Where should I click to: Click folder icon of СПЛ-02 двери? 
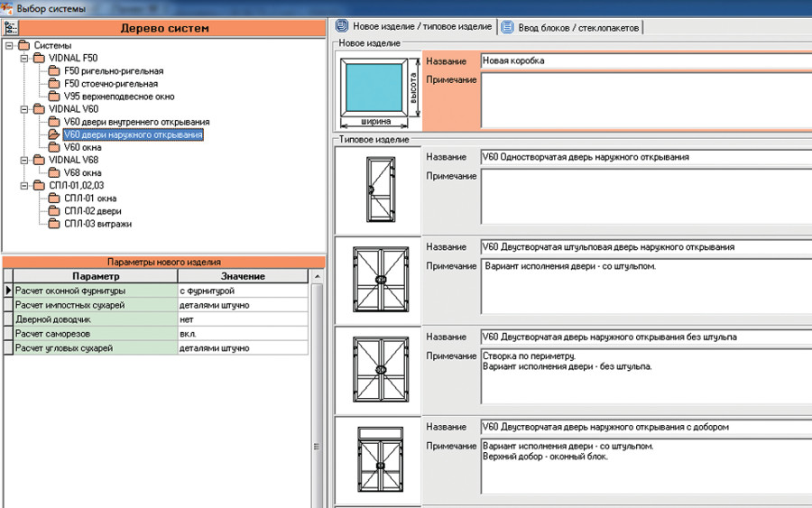[x=54, y=211]
